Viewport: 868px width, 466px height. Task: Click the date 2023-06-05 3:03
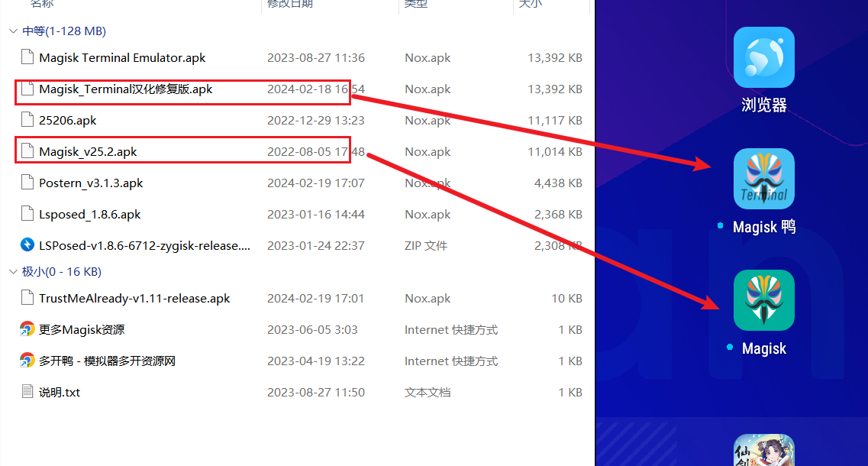pyautogui.click(x=312, y=330)
